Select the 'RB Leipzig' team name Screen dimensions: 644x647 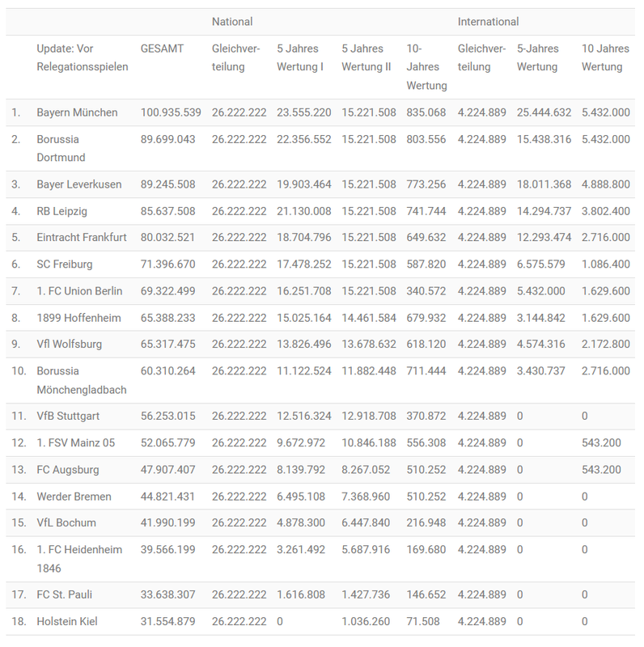point(62,211)
